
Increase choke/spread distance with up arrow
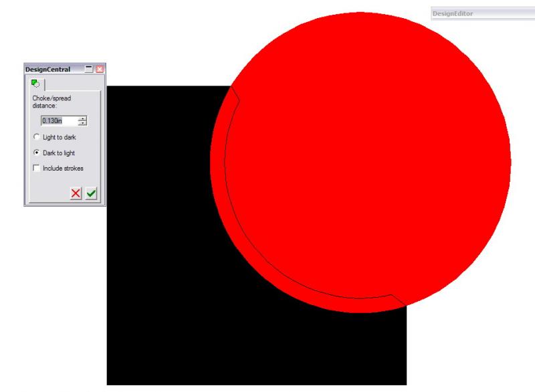point(82,118)
